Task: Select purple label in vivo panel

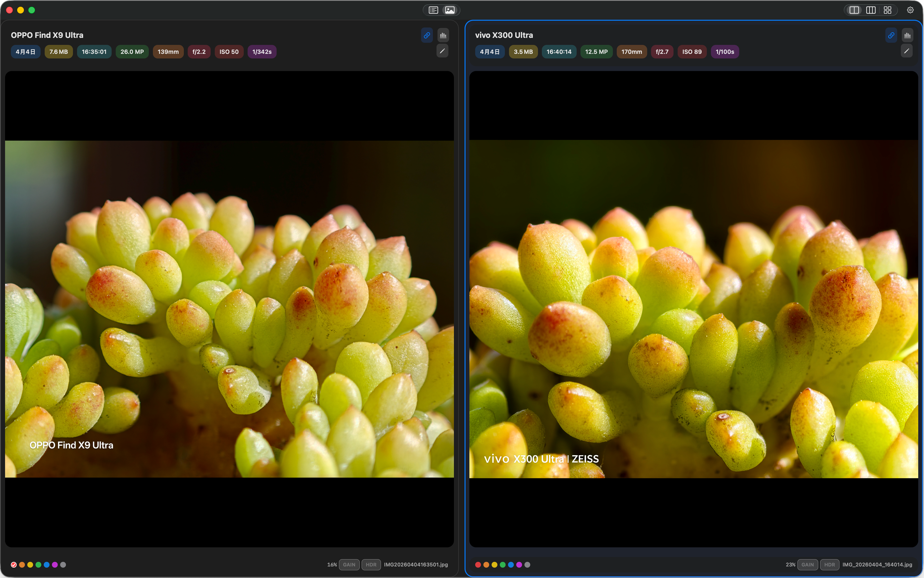Action: click(x=519, y=565)
